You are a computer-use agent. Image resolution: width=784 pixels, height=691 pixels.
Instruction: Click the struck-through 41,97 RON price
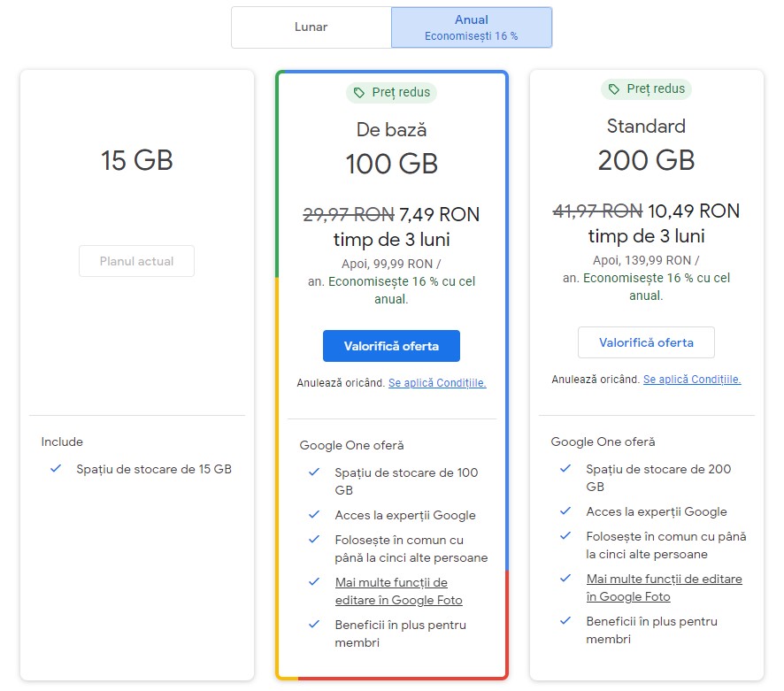[597, 211]
